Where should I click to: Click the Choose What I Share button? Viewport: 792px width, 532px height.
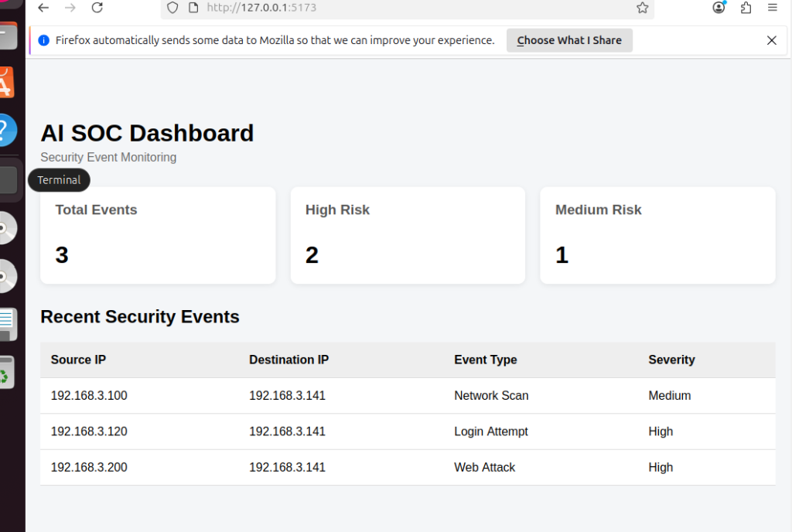pyautogui.click(x=569, y=40)
